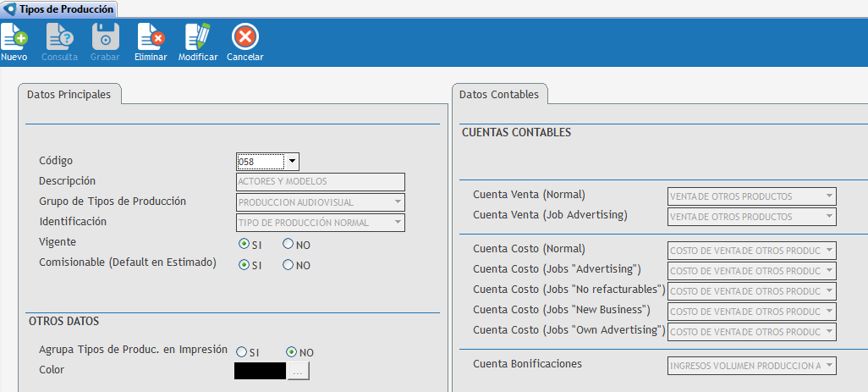Click the Nuevo toolbar icon
The image size is (868, 392).
14,36
